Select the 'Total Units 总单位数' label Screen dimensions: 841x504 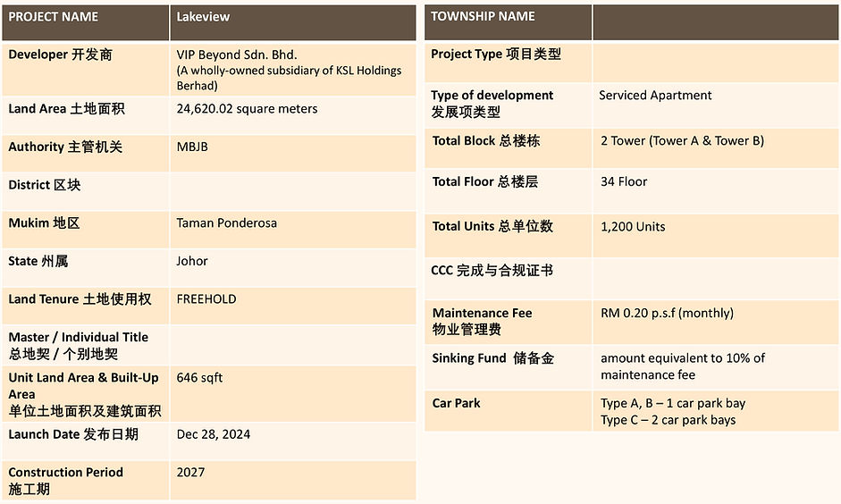(492, 226)
